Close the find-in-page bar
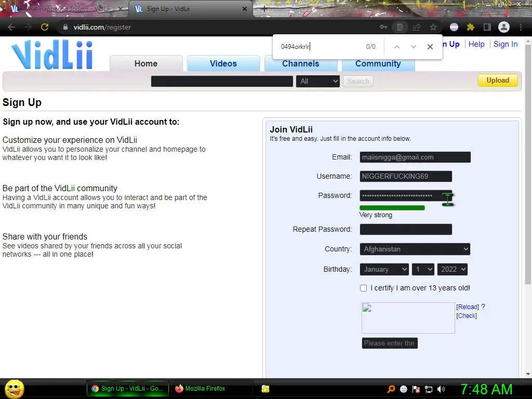 coord(430,47)
